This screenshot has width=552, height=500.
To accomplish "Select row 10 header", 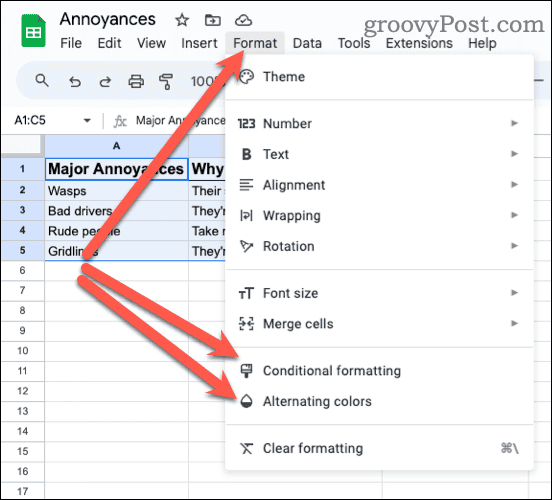I will coord(23,351).
